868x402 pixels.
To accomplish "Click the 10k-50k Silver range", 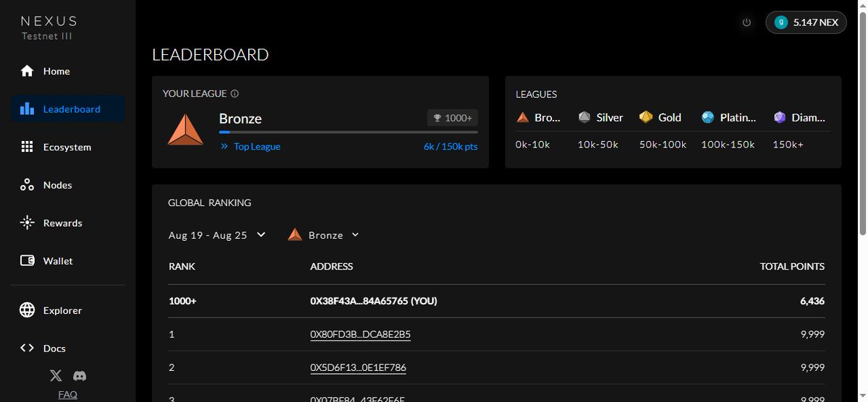I will click(597, 145).
